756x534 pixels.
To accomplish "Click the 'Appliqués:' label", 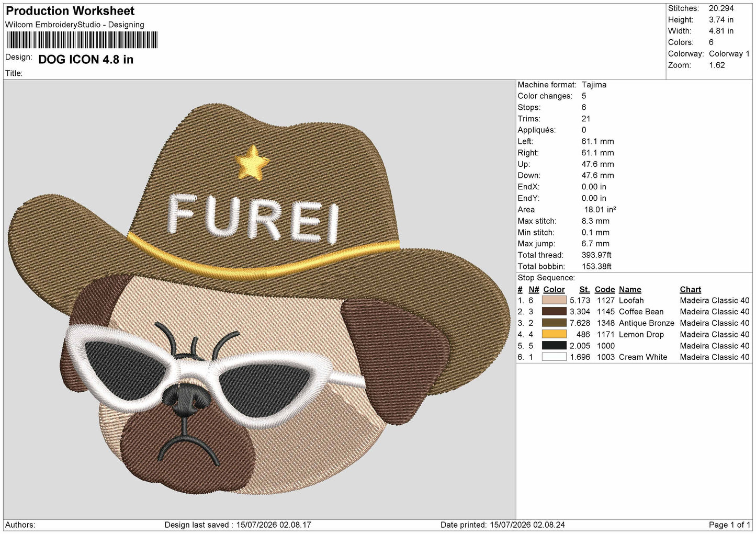I will point(537,130).
